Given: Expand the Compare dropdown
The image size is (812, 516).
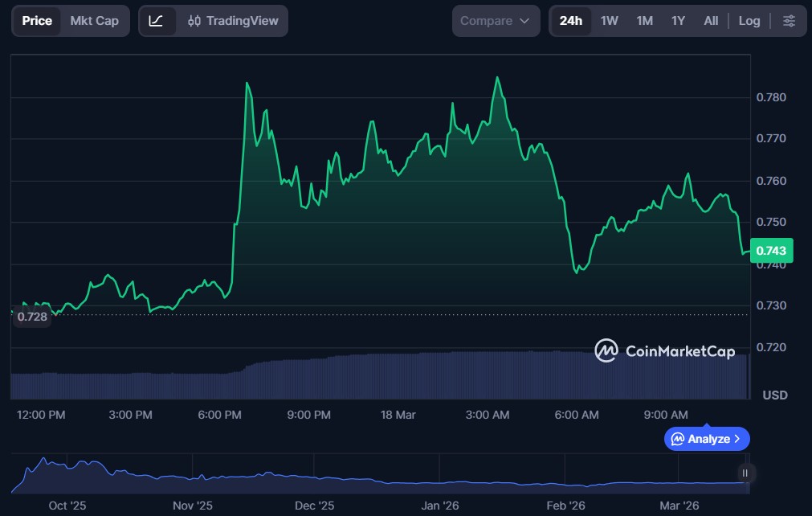Looking at the screenshot, I should pyautogui.click(x=495, y=21).
